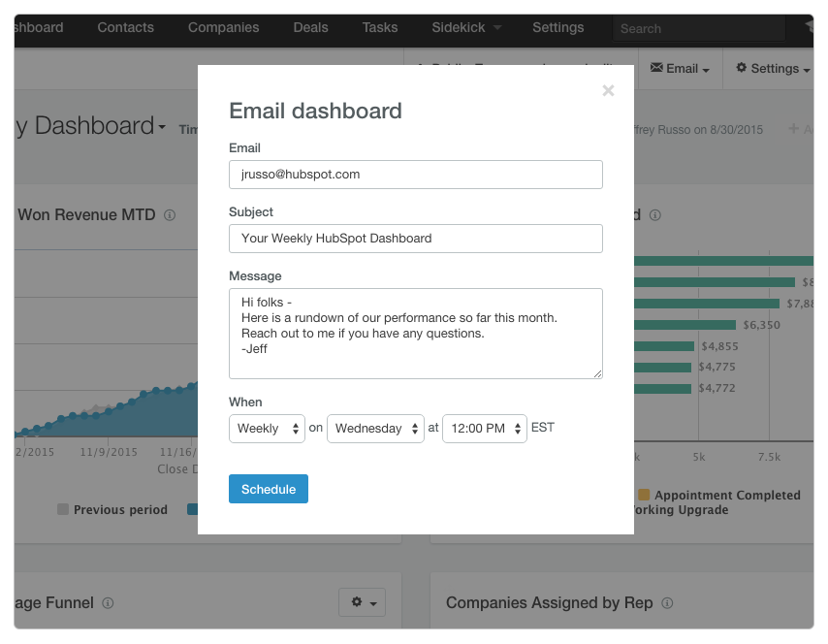Navigate to the Deals page
Image resolution: width=828 pixels, height=644 pixels.
[310, 28]
